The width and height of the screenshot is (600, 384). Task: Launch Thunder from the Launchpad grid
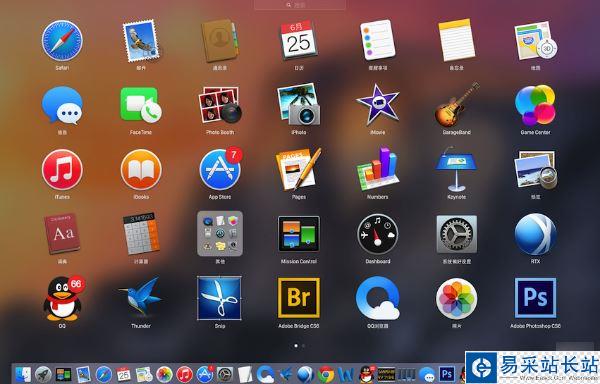point(141,298)
